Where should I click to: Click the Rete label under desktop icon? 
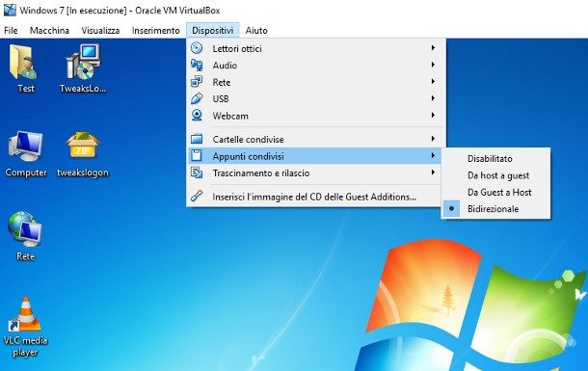coord(25,256)
